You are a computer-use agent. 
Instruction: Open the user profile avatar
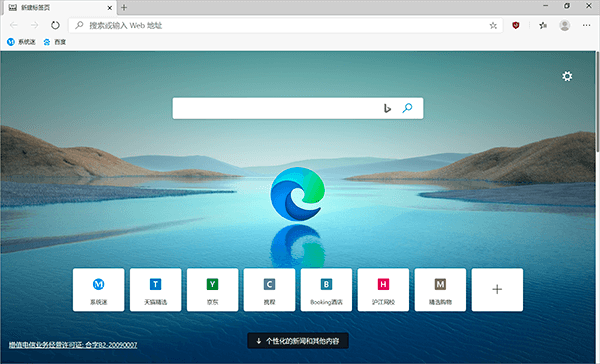click(564, 25)
